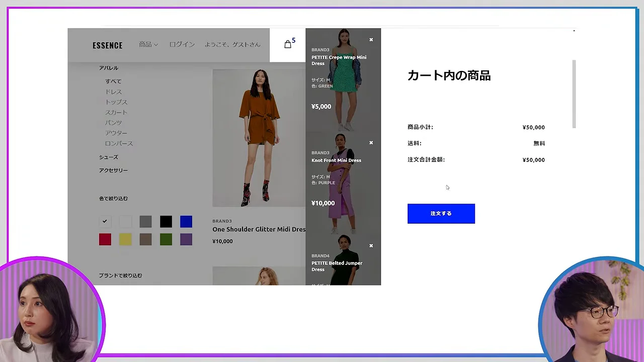Remove PETITE Belted Jumper Dress from cart
This screenshot has height=362, width=644.
[371, 246]
